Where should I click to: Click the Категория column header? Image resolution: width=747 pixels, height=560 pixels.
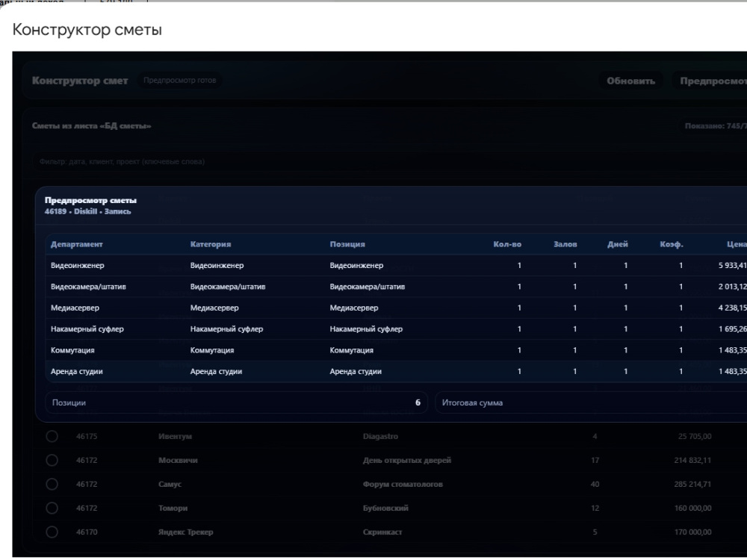[x=211, y=244]
